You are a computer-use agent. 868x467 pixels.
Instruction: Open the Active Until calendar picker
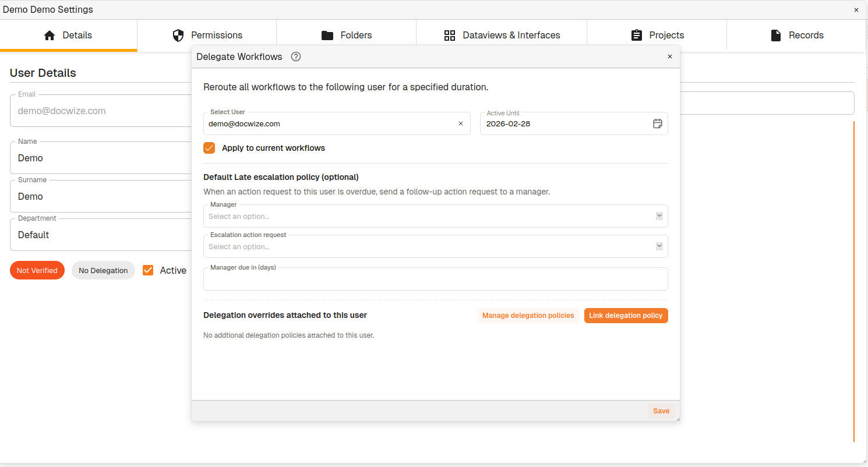point(657,123)
